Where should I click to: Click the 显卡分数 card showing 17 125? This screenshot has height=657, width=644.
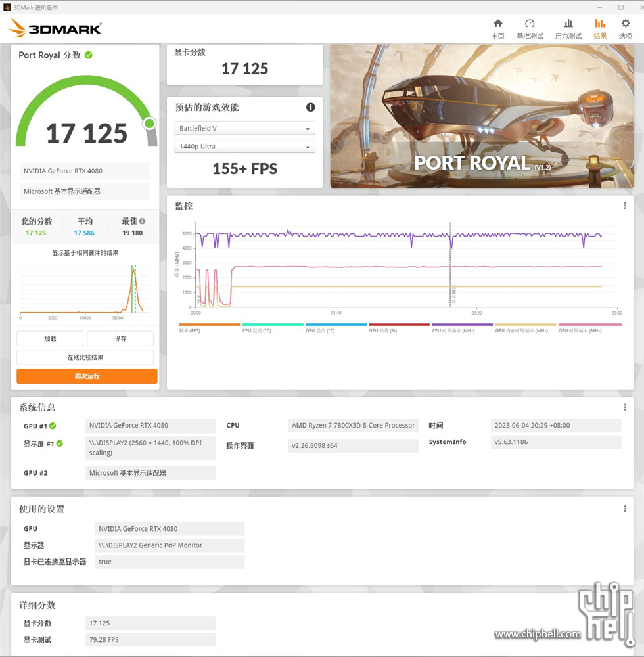point(244,65)
